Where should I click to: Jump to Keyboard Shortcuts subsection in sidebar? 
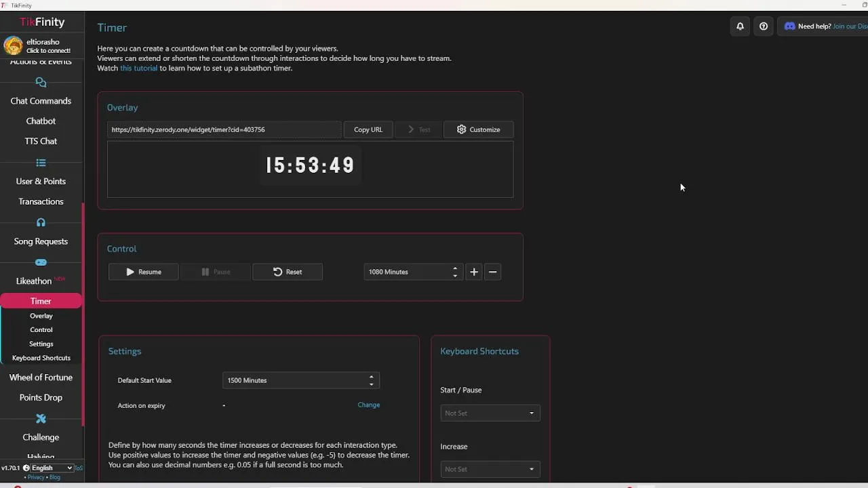[41, 358]
